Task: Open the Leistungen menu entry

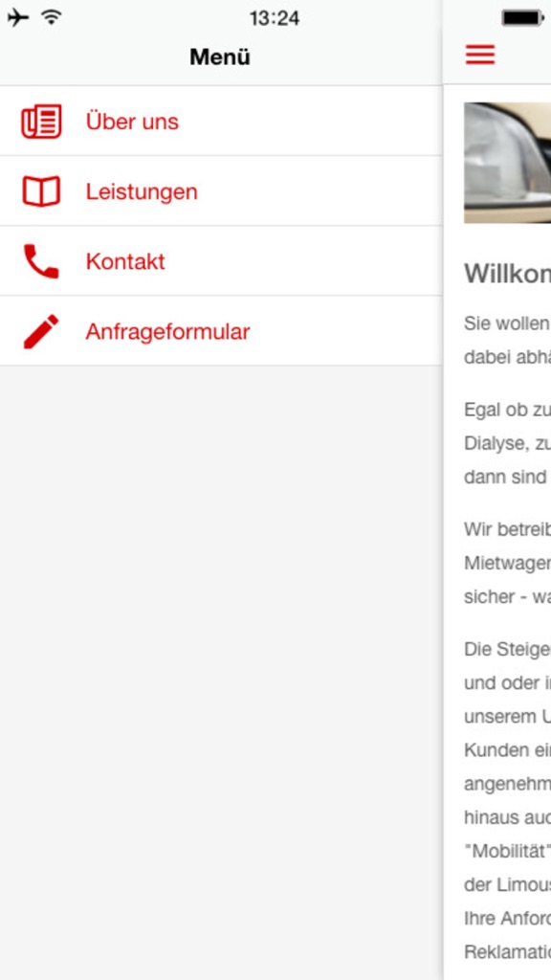Action: coord(221,191)
